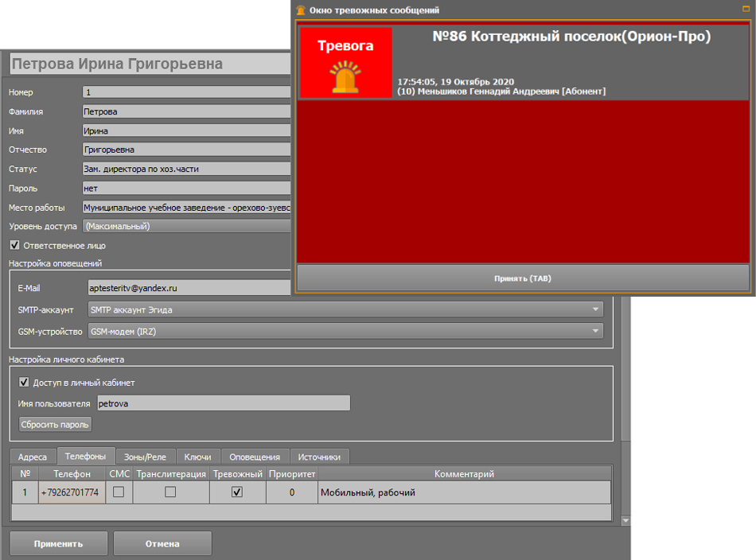Switch to the Адреса tab

[33, 457]
